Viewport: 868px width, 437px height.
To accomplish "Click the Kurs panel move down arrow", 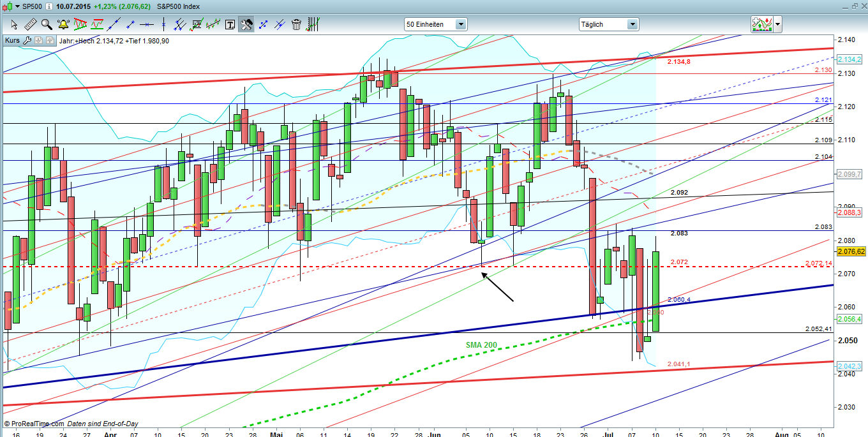I will (38, 41).
